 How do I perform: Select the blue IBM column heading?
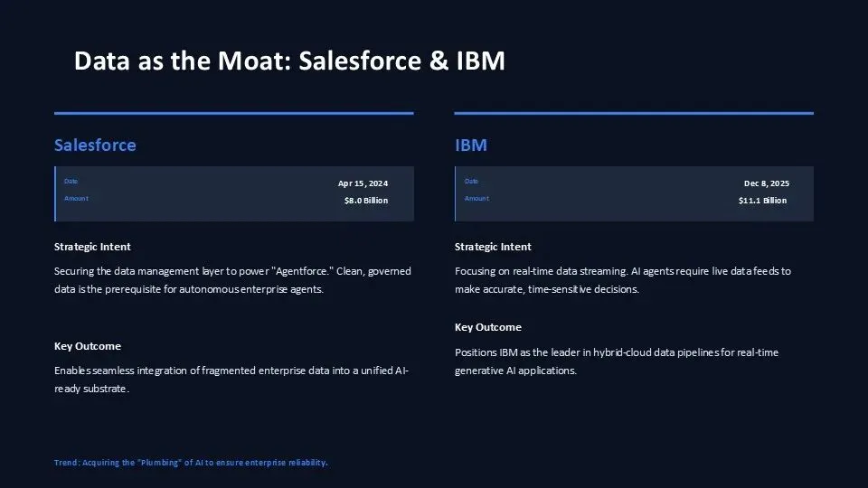471,145
